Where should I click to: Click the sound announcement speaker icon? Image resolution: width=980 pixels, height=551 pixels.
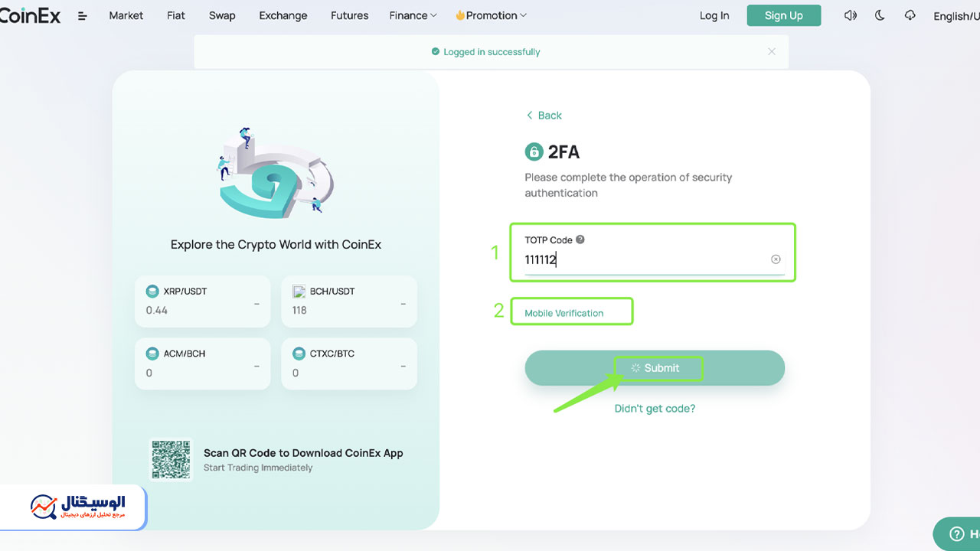(851, 15)
